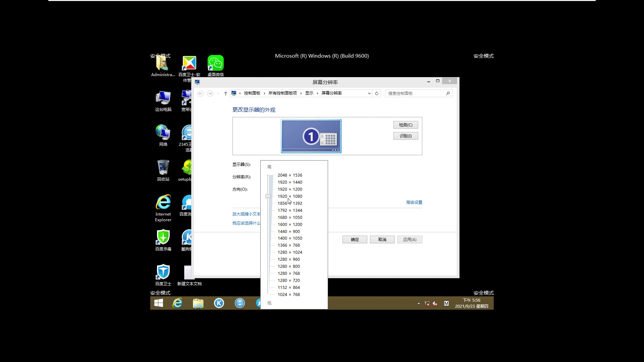Screen dimensions: 644x362
Task: Select the 1024 × 768 resolution
Action: pyautogui.click(x=289, y=294)
